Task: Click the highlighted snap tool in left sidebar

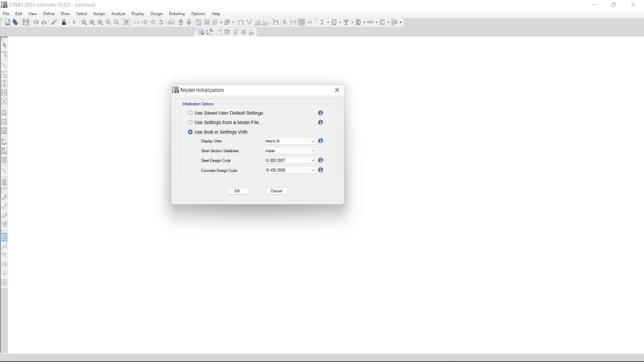Action: click(5, 237)
